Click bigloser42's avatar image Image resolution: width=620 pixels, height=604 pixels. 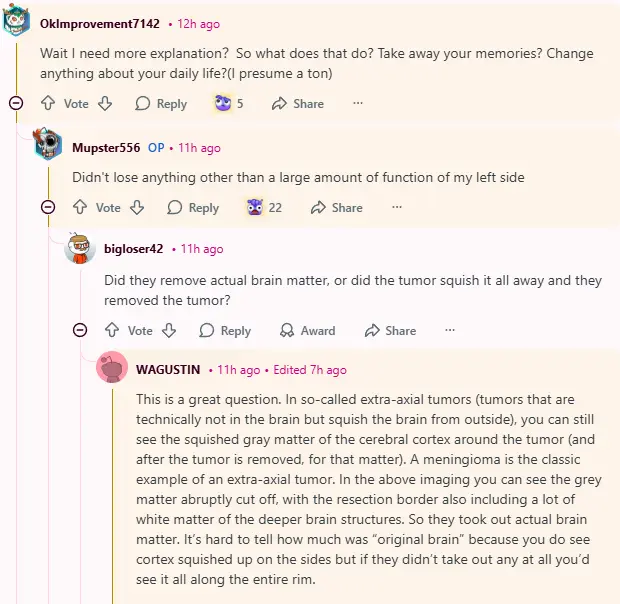80,249
